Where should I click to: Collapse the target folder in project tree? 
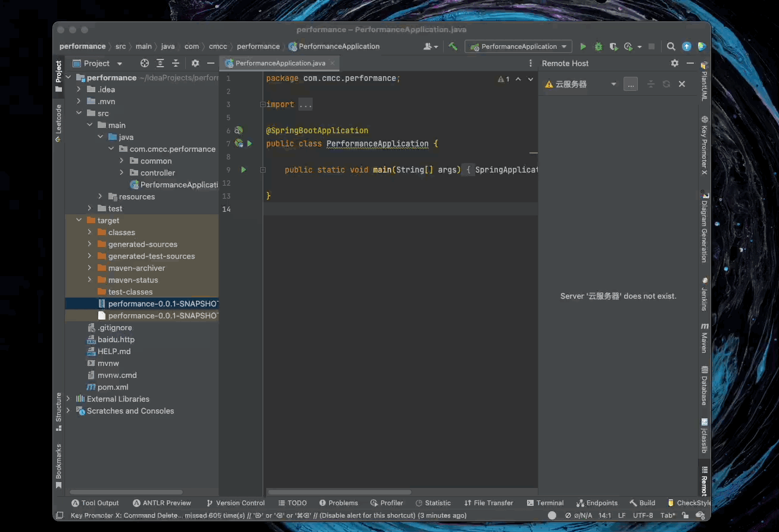coord(79,220)
